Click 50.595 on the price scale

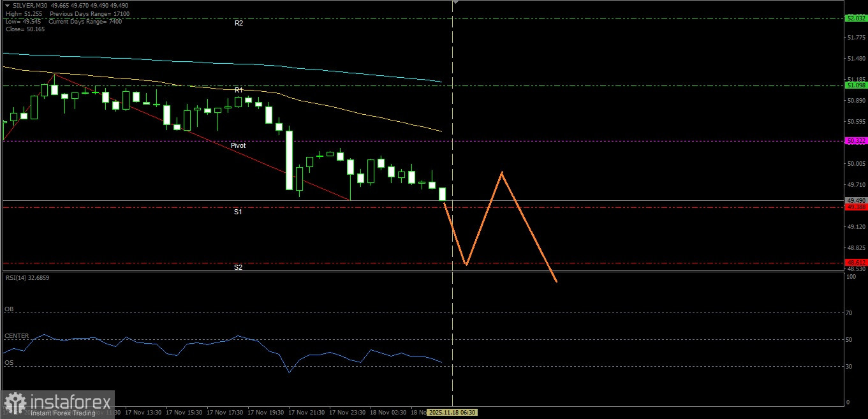pos(855,122)
